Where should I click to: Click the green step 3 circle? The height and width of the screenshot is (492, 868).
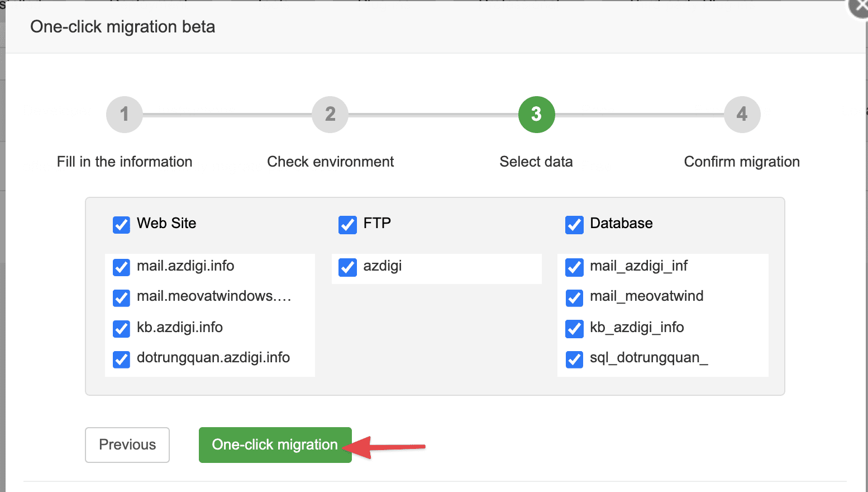(536, 114)
